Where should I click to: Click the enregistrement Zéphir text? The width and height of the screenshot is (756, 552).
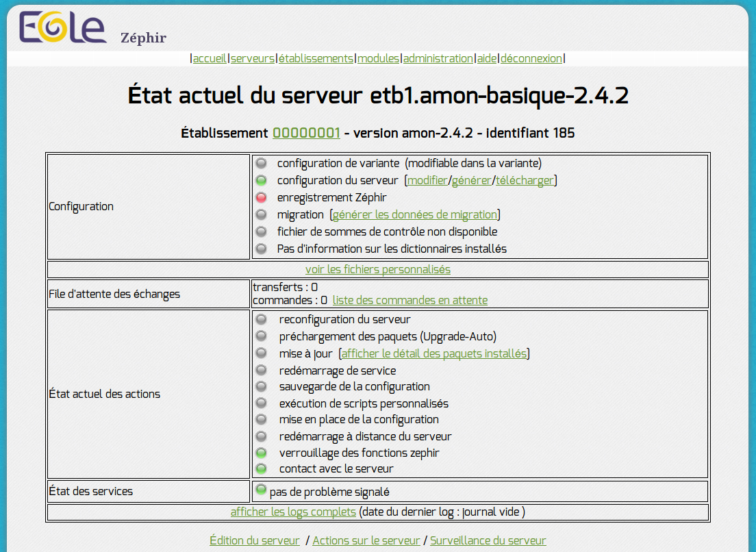331,198
